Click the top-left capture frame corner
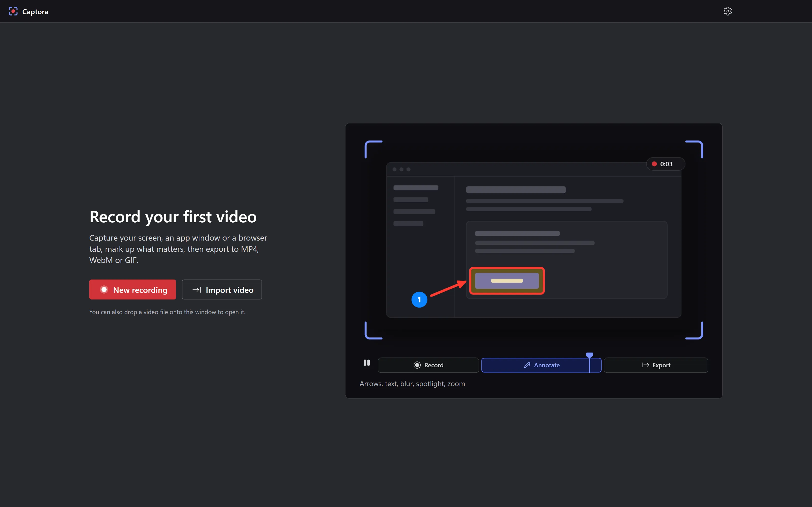812x507 pixels. (x=373, y=149)
